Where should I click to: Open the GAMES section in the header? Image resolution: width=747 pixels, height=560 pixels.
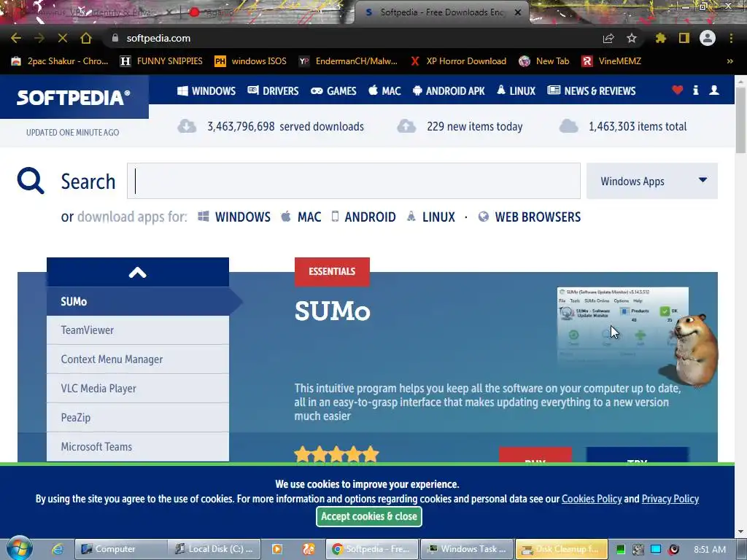[333, 90]
